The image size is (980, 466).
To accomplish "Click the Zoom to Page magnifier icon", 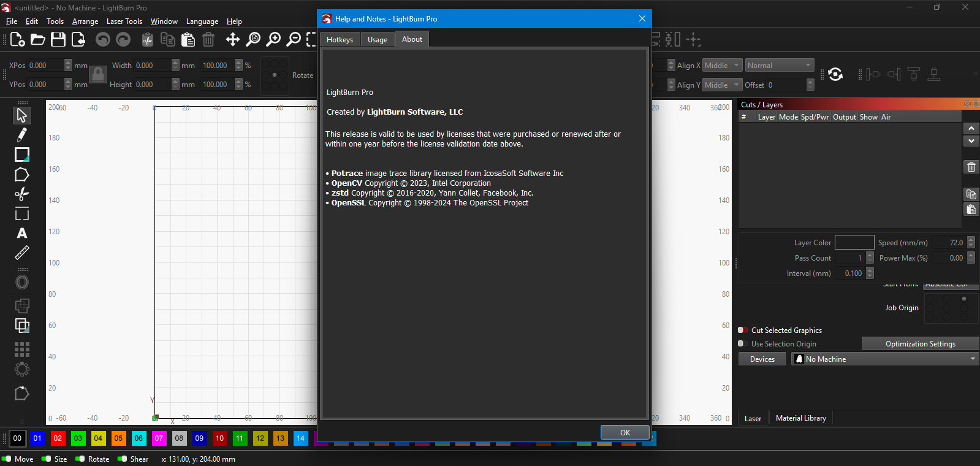I will point(253,40).
